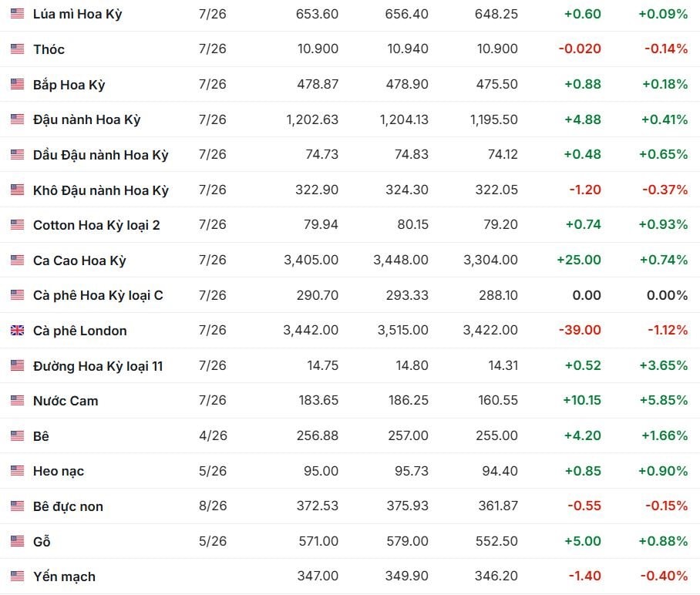Click the UK flag beside Cà phê London
Image resolution: width=700 pixels, height=595 pixels.
click(17, 331)
